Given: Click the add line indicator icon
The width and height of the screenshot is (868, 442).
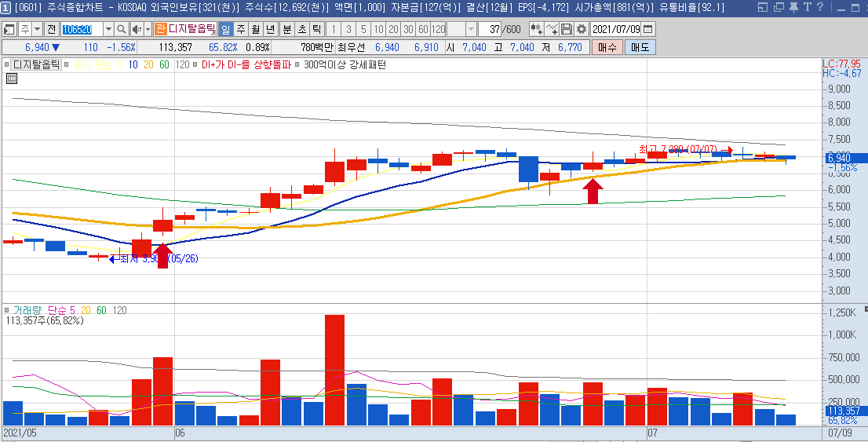Looking at the screenshot, I should (x=552, y=29).
